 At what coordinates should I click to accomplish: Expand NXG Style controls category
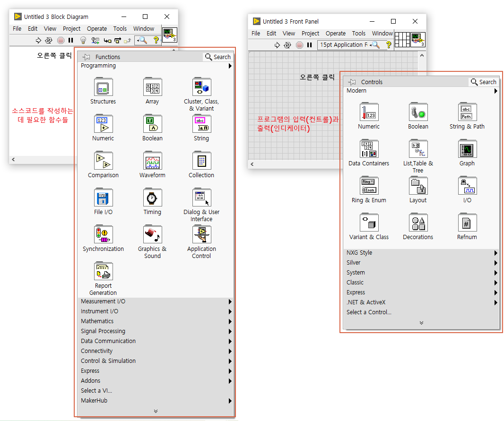(x=421, y=253)
